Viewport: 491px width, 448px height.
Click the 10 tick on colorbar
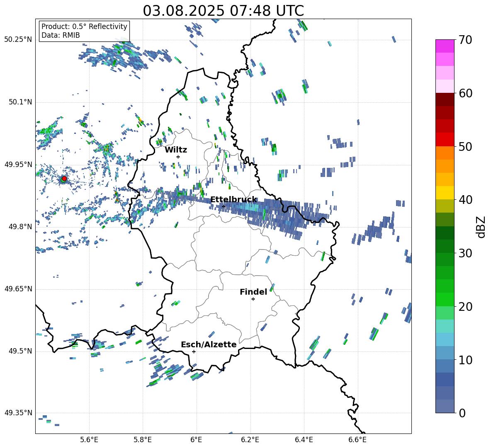[465, 360]
